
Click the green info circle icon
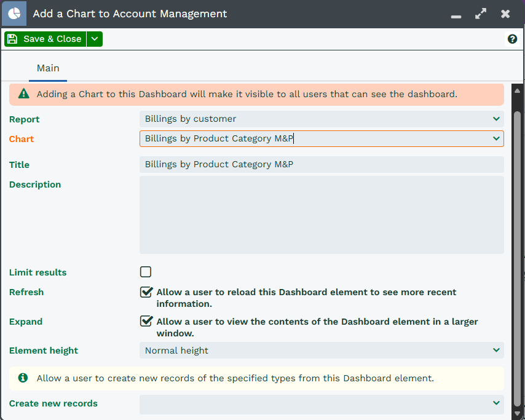pyautogui.click(x=23, y=378)
